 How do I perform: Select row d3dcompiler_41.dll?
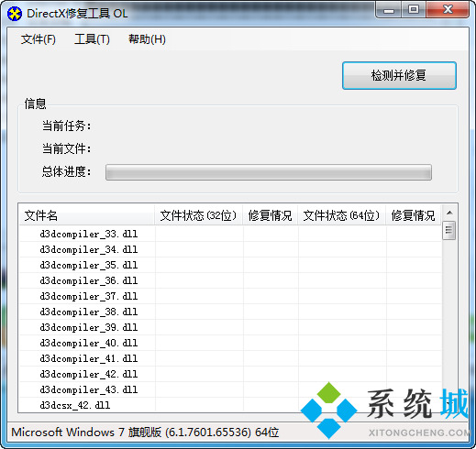pyautogui.click(x=230, y=358)
